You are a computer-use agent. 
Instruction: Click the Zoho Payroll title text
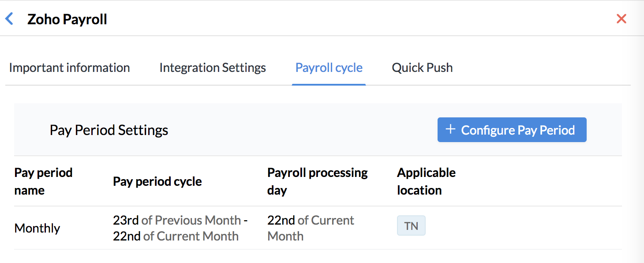[x=67, y=19]
